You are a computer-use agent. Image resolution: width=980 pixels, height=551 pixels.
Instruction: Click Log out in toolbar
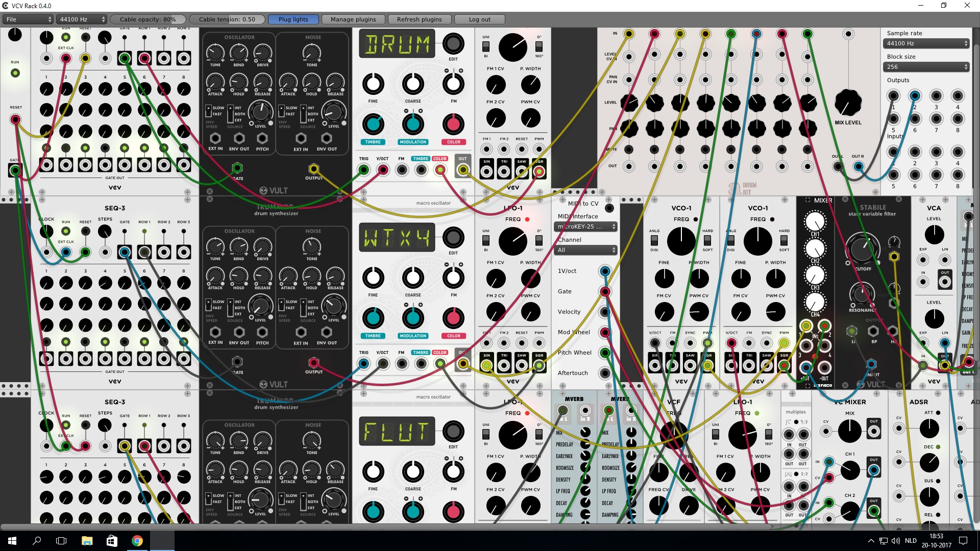[x=480, y=19]
